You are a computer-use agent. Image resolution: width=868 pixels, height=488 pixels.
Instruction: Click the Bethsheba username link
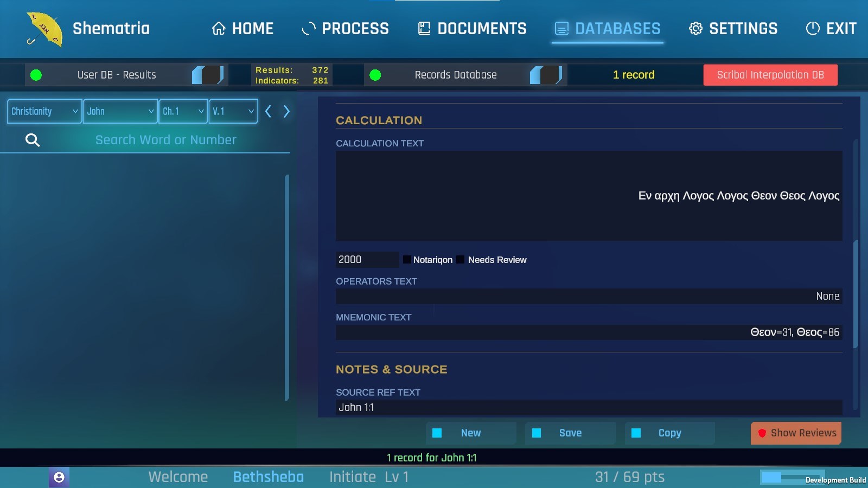[269, 477]
